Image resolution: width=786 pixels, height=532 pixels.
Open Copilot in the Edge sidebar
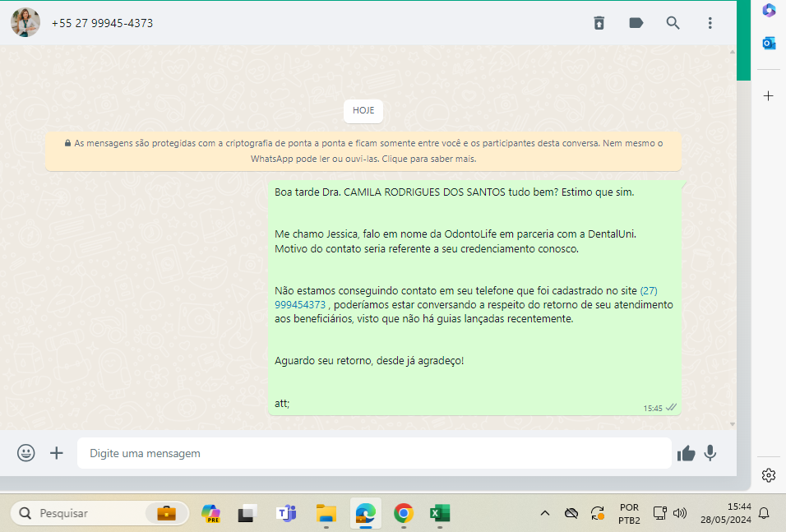(x=769, y=11)
